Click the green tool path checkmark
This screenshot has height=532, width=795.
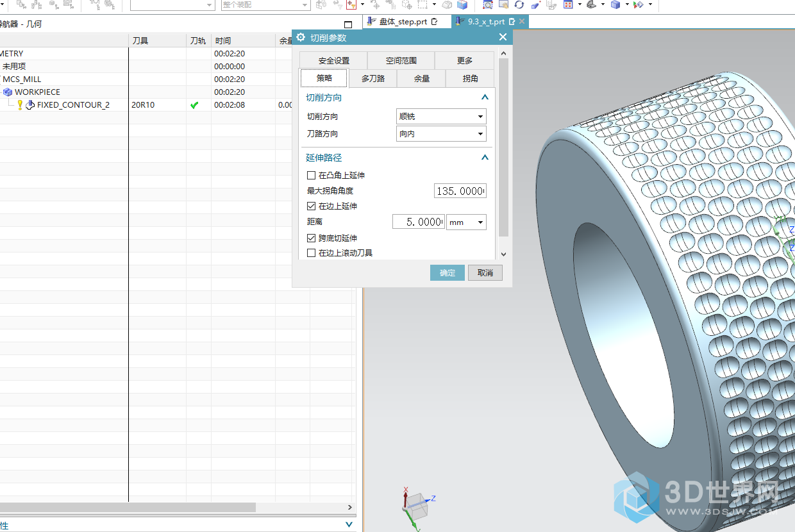pos(195,105)
